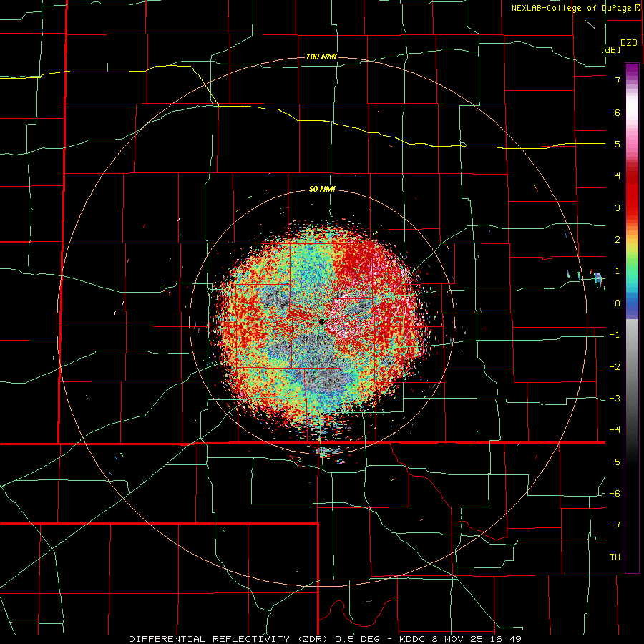Screen dimensions: 644x644
Task: Click the [dB] units label
Action: [611, 49]
